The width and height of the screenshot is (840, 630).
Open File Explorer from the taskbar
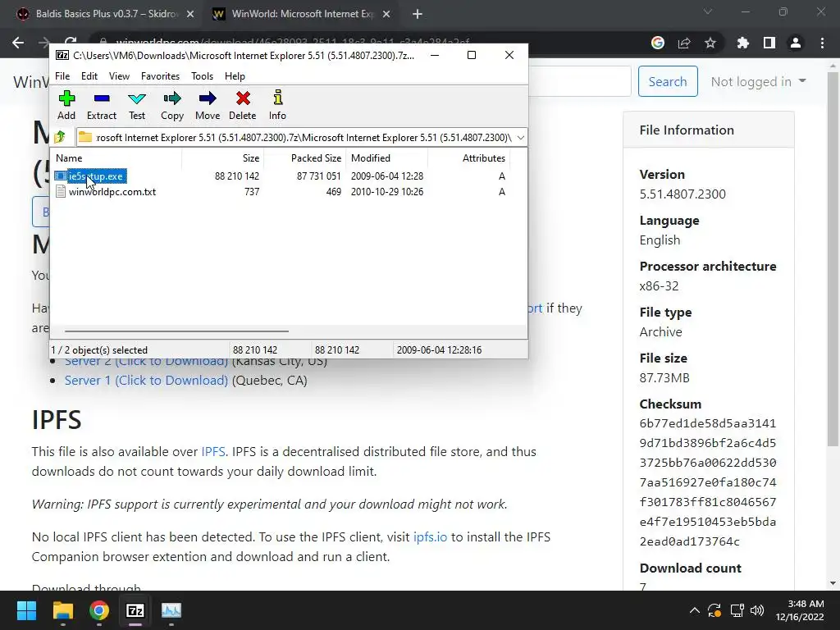tap(62, 610)
